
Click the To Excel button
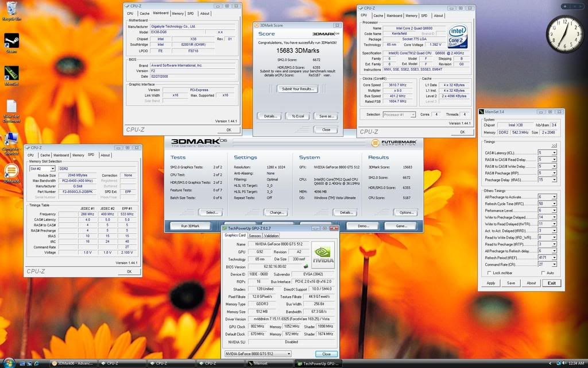click(x=298, y=116)
